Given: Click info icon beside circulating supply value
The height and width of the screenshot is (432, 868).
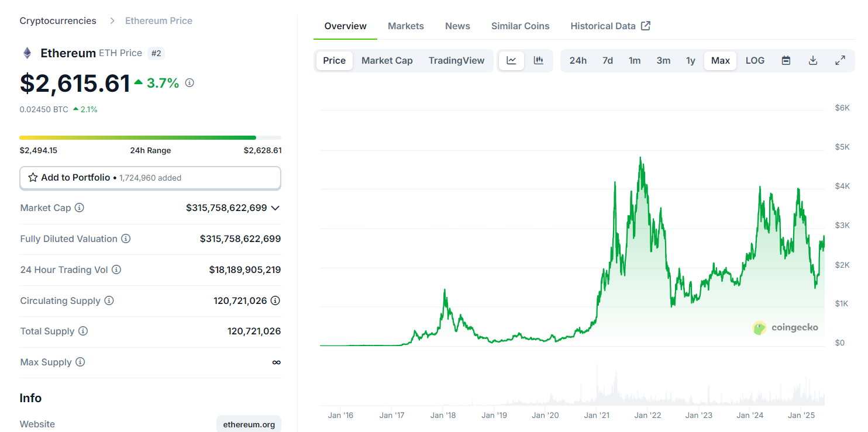Looking at the screenshot, I should [x=275, y=300].
